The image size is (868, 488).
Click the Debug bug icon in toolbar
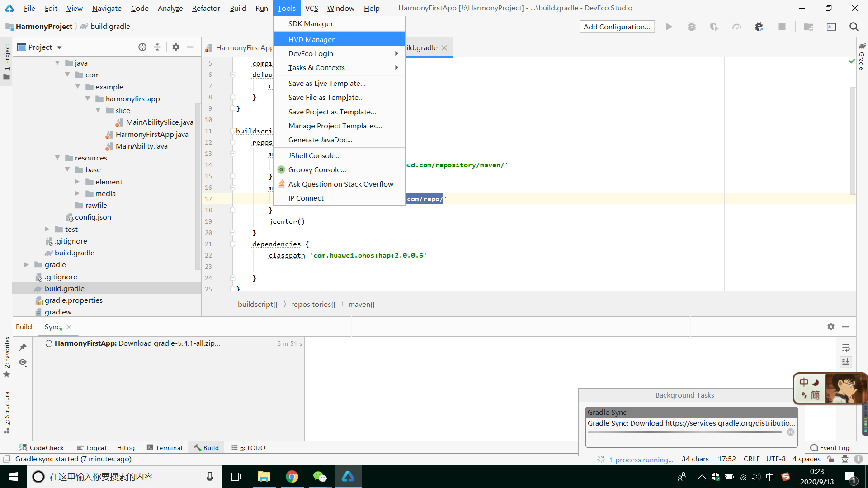pyautogui.click(x=692, y=27)
